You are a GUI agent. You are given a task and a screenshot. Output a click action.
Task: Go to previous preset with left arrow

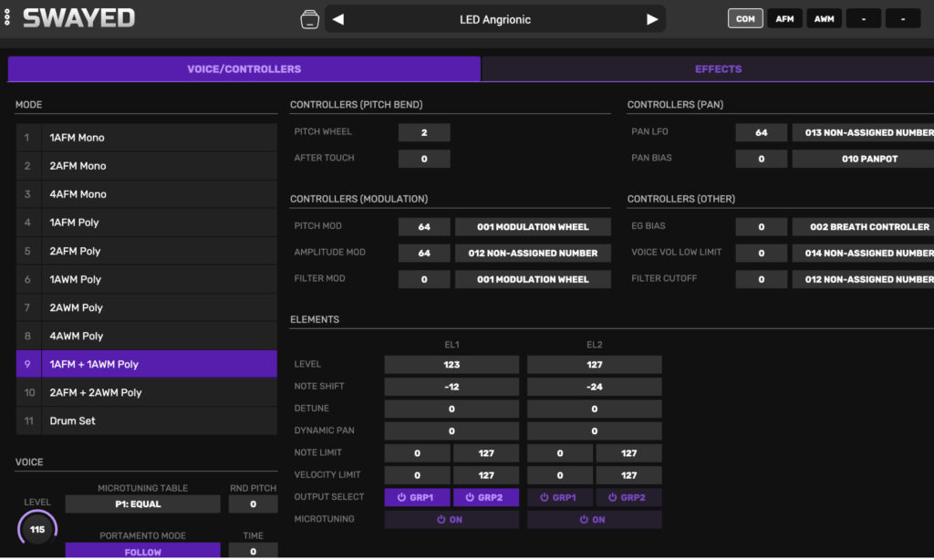338,19
